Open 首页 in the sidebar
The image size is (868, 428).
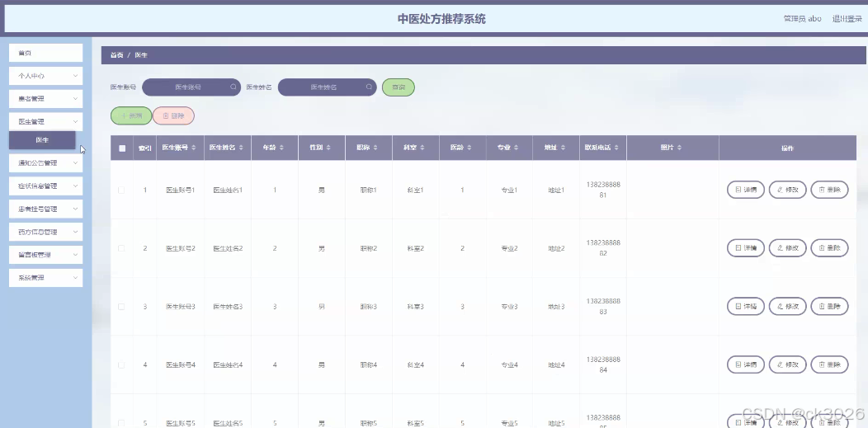coord(46,53)
